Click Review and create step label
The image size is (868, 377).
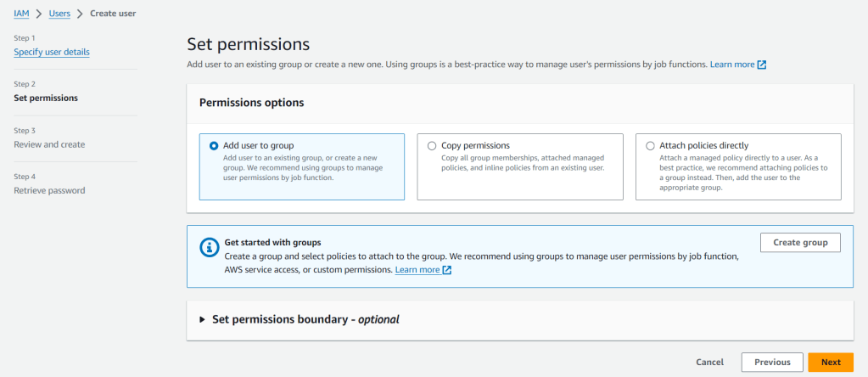click(x=49, y=144)
